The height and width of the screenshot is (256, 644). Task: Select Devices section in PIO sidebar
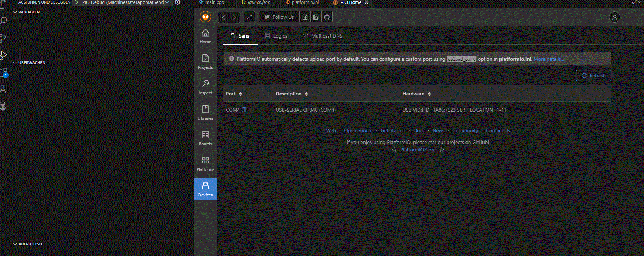205,189
